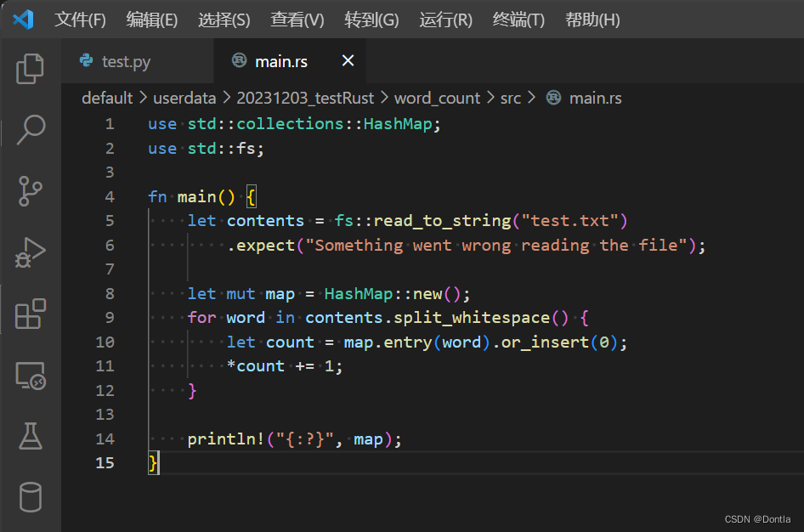Image resolution: width=804 pixels, height=532 pixels.
Task: Click the opening brace after main()
Action: 251,197
